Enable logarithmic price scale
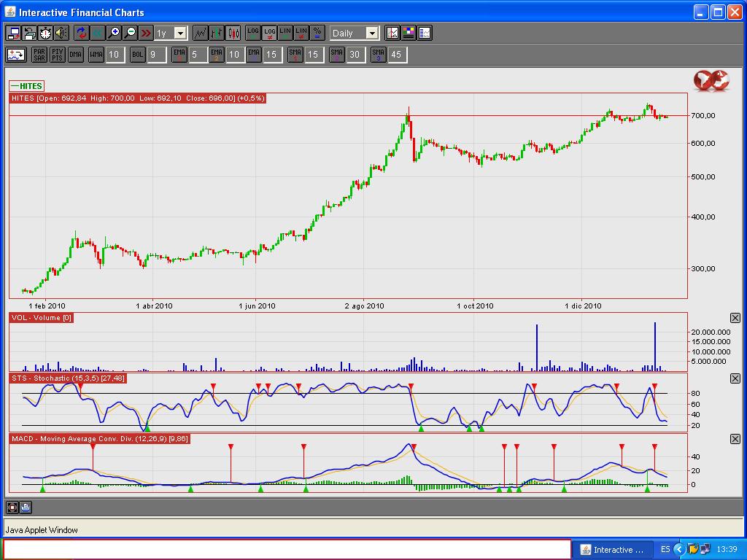 pyautogui.click(x=252, y=33)
